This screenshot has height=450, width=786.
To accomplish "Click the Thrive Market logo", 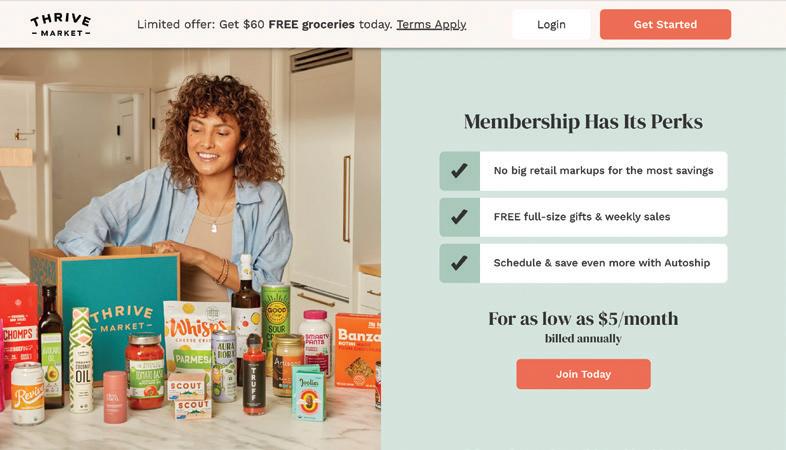I will (x=61, y=25).
